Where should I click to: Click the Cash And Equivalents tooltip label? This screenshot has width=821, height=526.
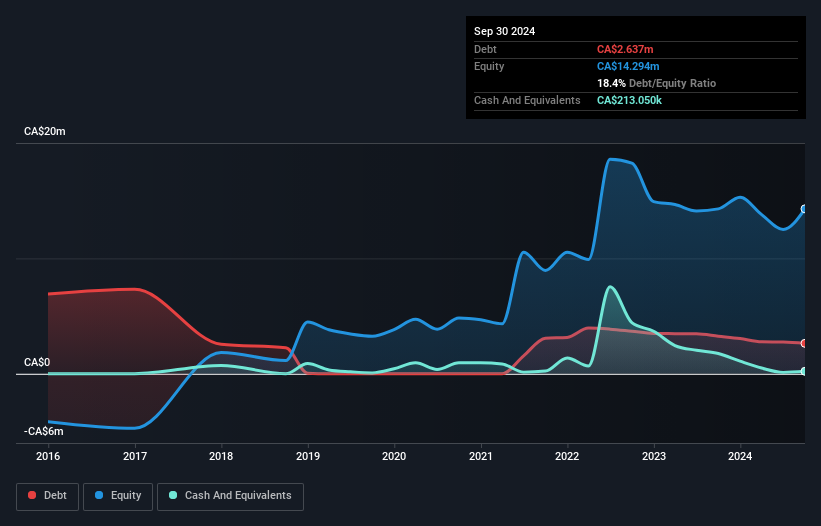(527, 100)
